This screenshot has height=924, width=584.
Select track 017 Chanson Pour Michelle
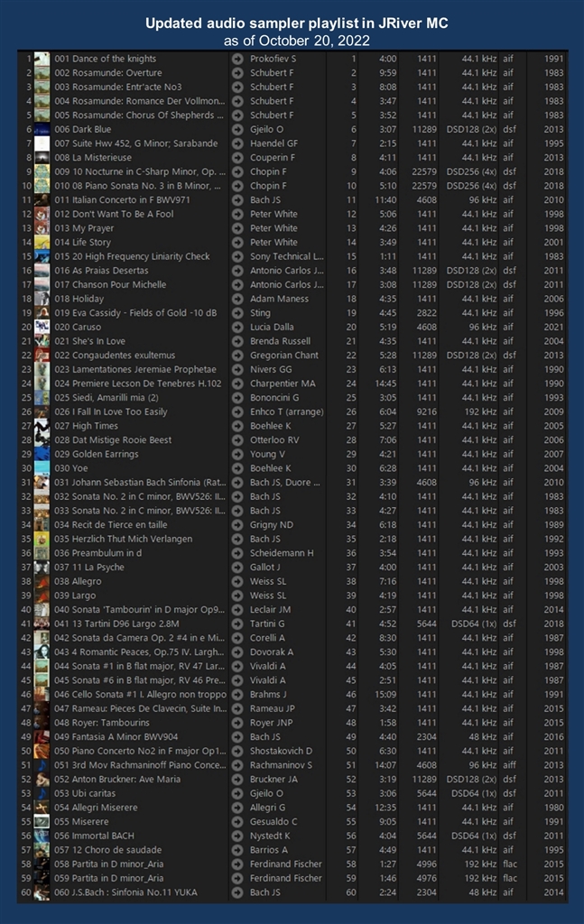pyautogui.click(x=110, y=284)
